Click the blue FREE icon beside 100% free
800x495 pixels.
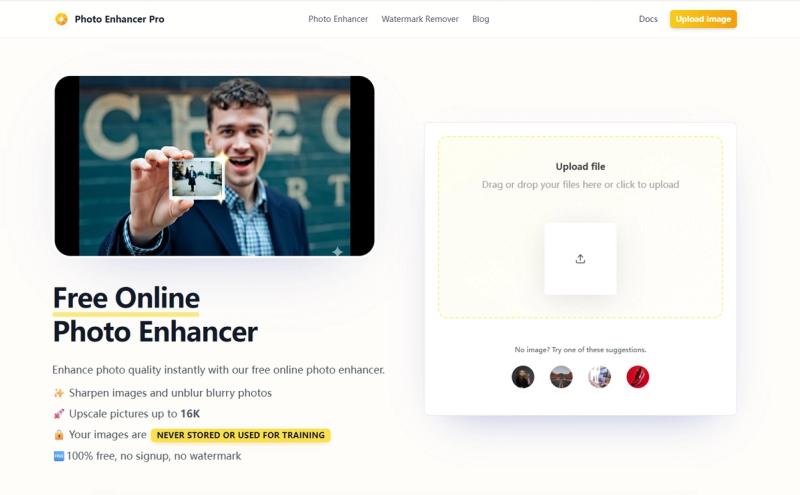click(59, 456)
